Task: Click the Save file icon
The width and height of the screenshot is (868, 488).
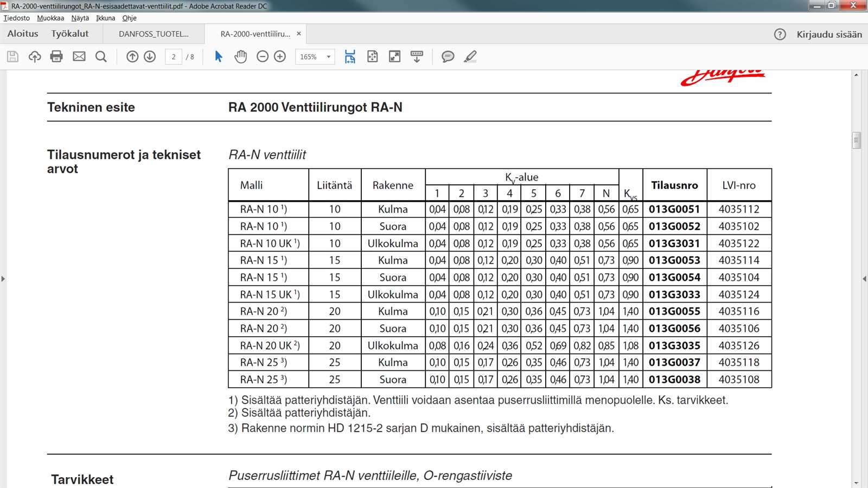Action: 12,56
